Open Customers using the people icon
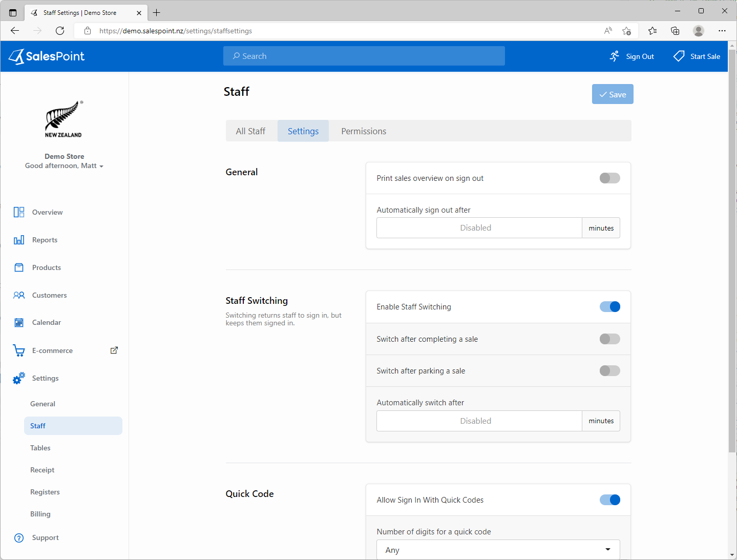737x560 pixels. 19,295
